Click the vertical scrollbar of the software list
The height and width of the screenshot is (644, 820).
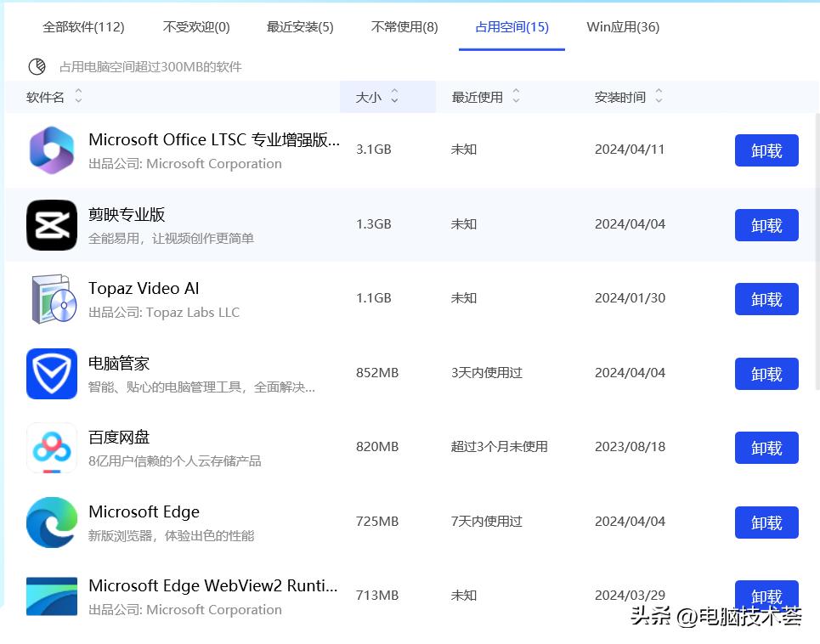(817, 251)
